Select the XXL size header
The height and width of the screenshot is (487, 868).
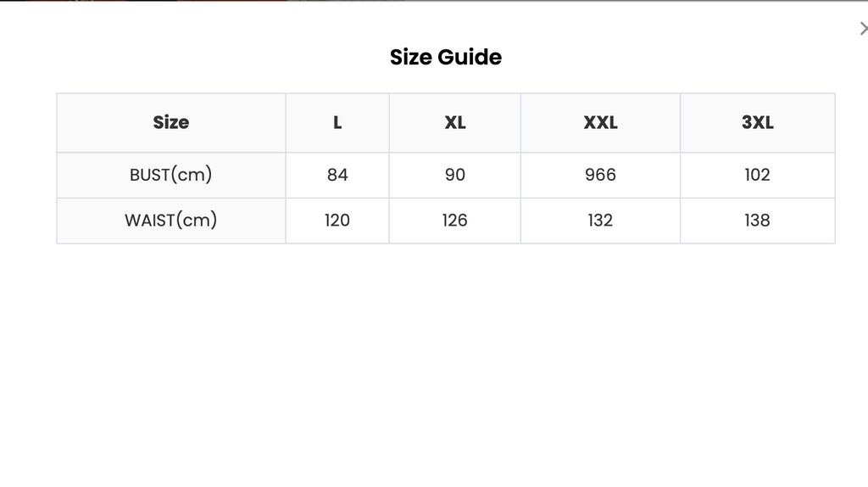601,122
